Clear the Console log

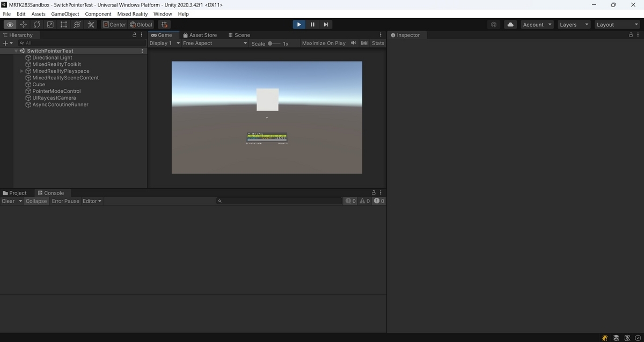[9, 201]
